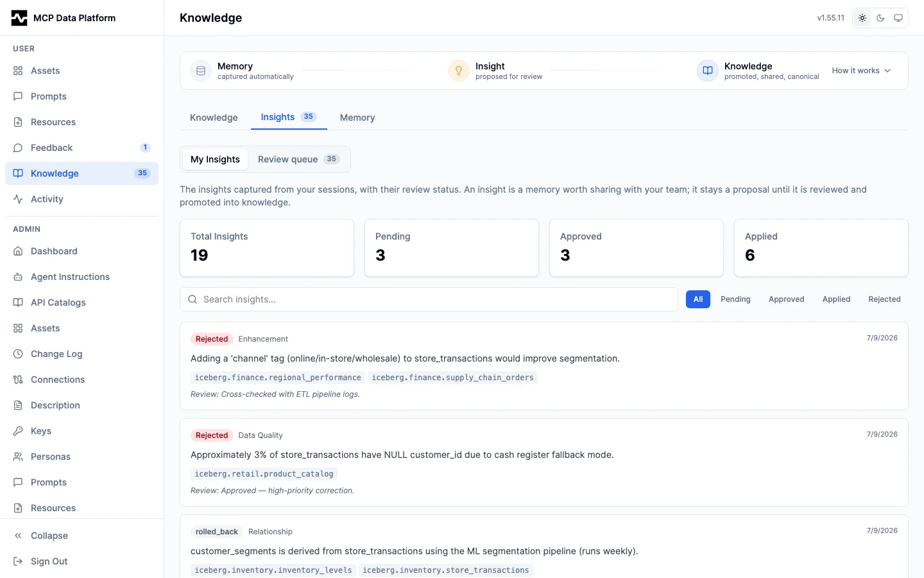
Task: Click the Change Log clock icon
Action: (18, 354)
